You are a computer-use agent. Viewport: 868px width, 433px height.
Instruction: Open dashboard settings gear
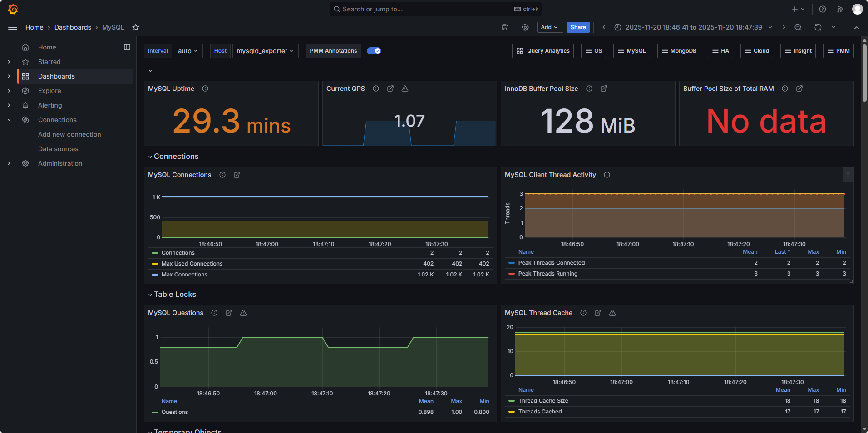coord(525,27)
